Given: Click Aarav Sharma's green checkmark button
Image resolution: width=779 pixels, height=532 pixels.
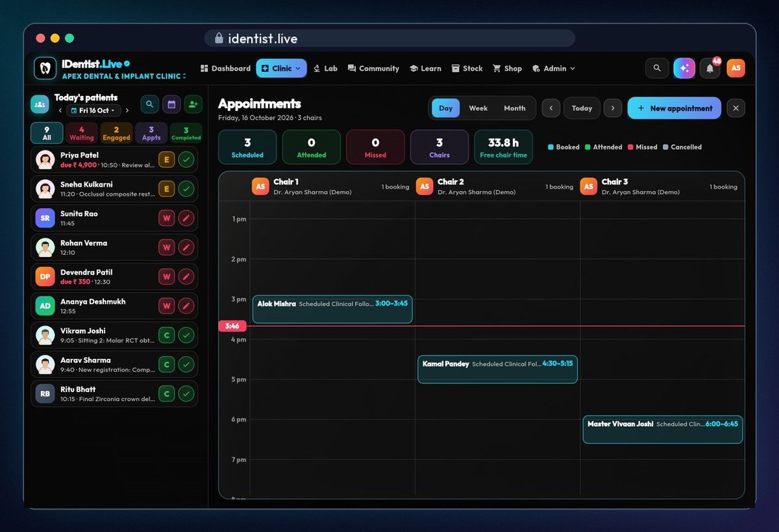Looking at the screenshot, I should pyautogui.click(x=186, y=365).
